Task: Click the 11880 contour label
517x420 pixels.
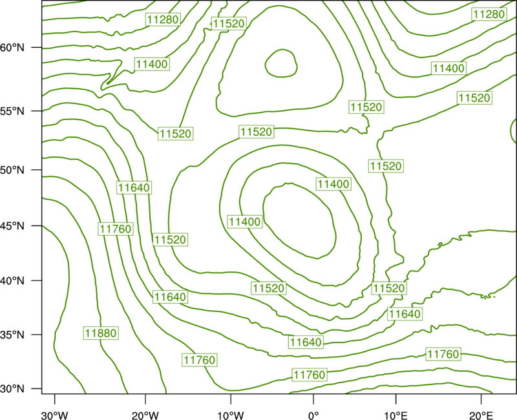Action: 101,333
